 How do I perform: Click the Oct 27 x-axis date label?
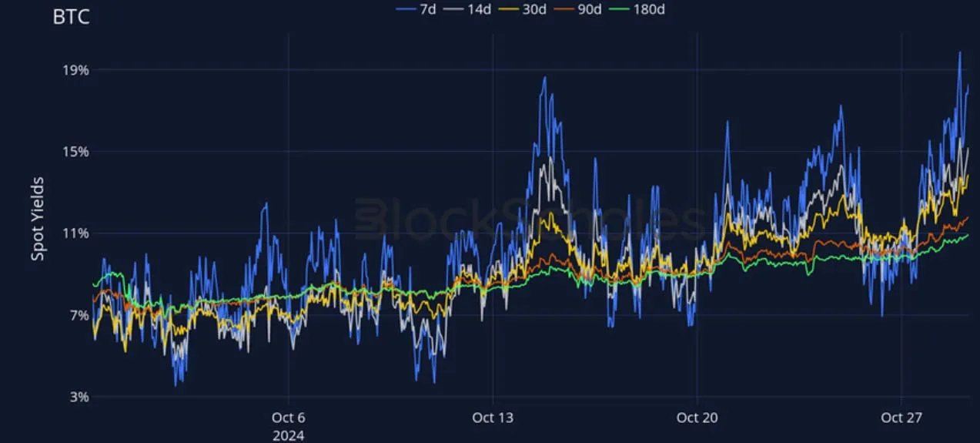coord(901,418)
